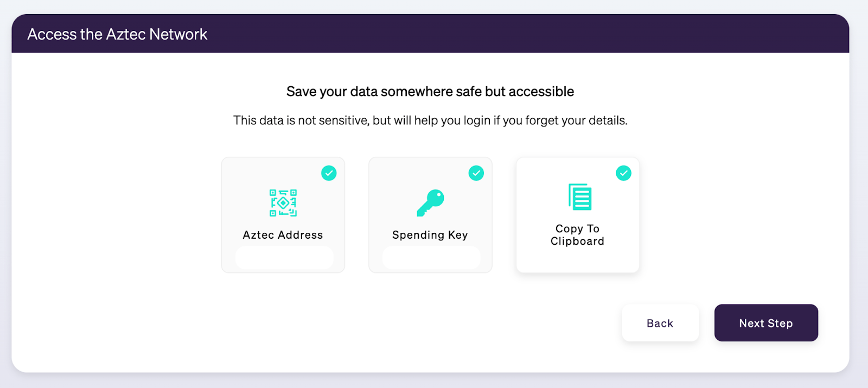The image size is (868, 388).
Task: Choose the Copy To Clipboard label
Action: coord(577,235)
